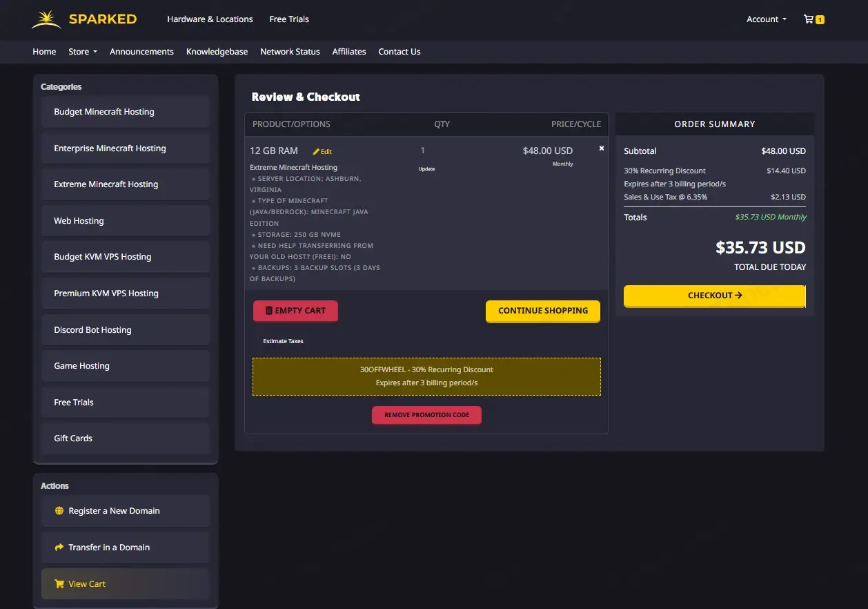Open the Store dropdown menu
868x609 pixels.
pyautogui.click(x=83, y=52)
